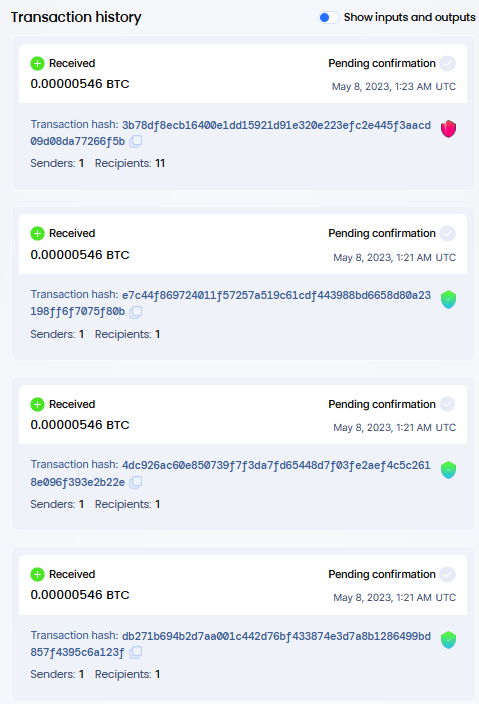
Task: Click pending check circle on e7c44f86 transaction
Action: [x=447, y=233]
